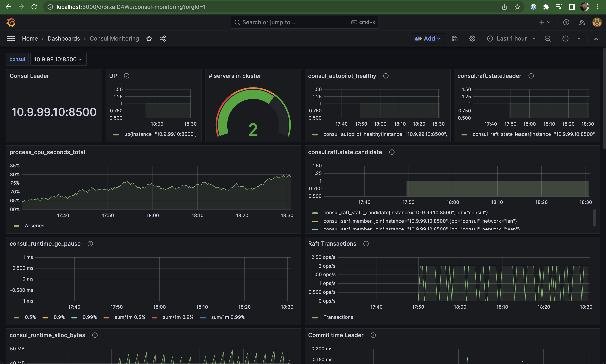This screenshot has width=606, height=364.
Task: Show info for consul_runtime_alloc_bytes panel
Action: (x=95, y=335)
